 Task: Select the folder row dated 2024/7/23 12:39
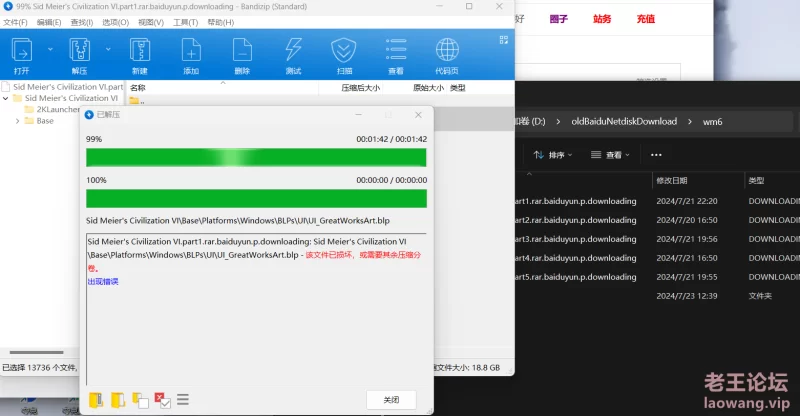click(x=657, y=296)
